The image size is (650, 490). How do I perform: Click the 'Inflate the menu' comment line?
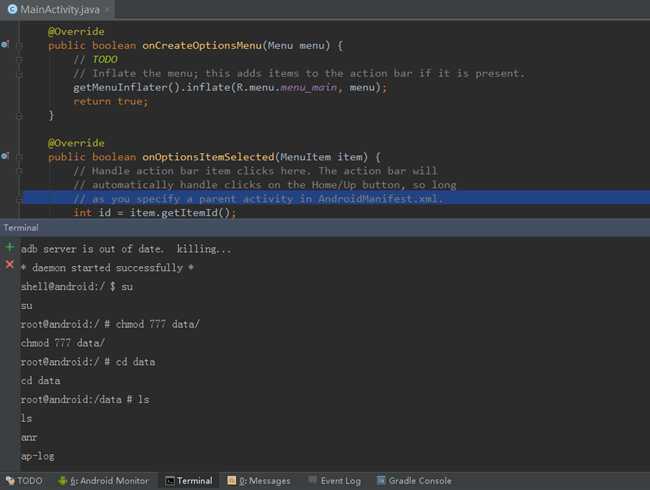pyautogui.click(x=299, y=73)
